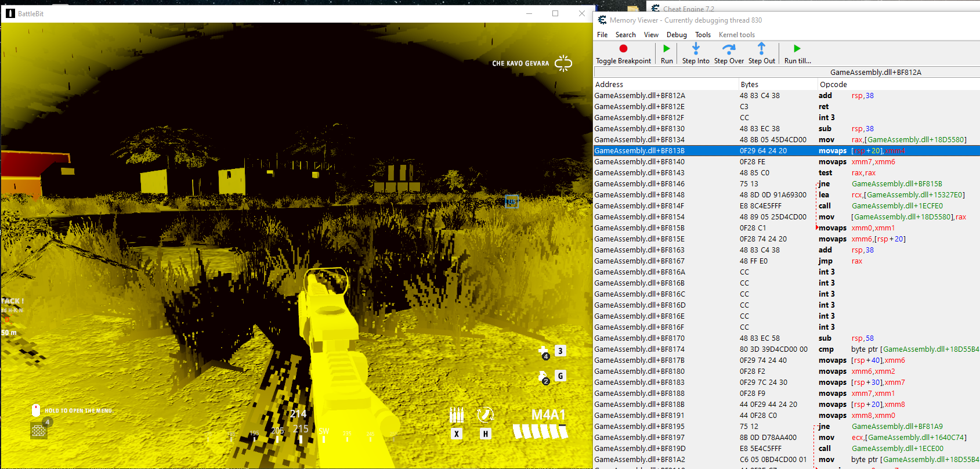Open the View menu
Image resolution: width=980 pixels, height=469 pixels.
tap(651, 35)
